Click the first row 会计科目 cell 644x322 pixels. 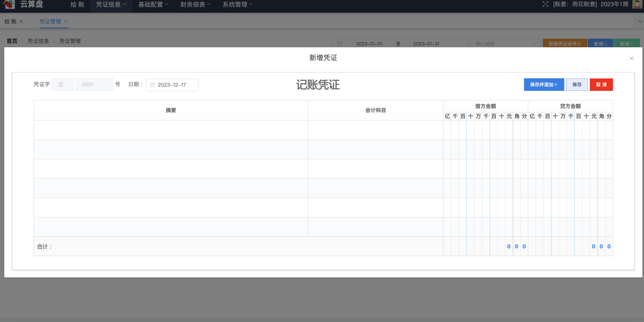pos(376,130)
